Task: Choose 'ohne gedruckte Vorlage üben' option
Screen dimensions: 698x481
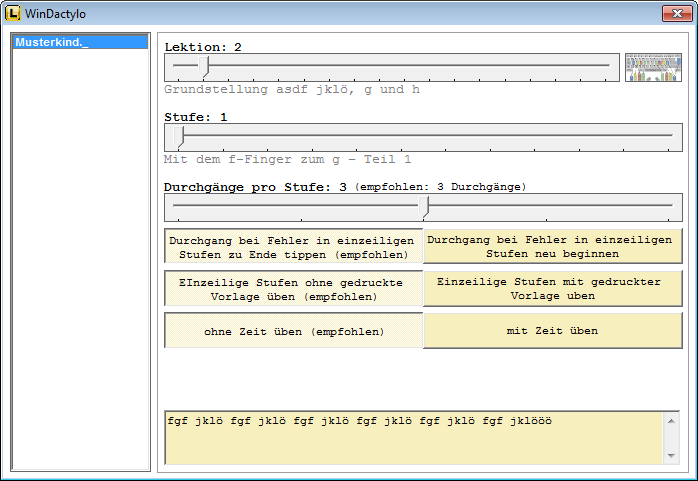Action: (x=293, y=289)
